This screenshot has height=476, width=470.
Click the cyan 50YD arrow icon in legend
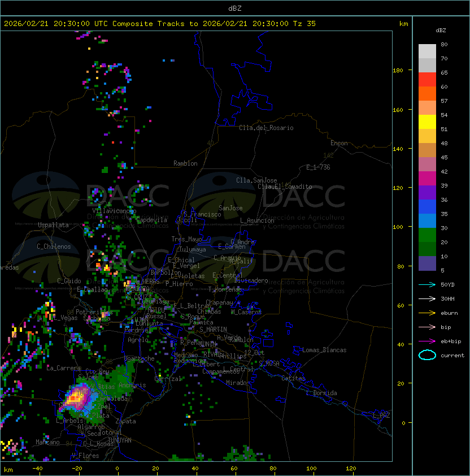pyautogui.click(x=427, y=285)
